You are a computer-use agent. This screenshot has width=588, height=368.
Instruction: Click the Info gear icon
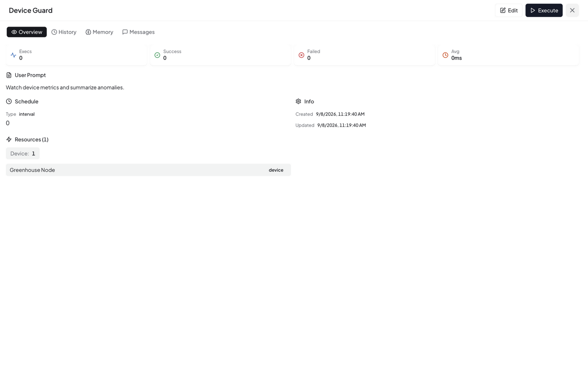pyautogui.click(x=298, y=101)
